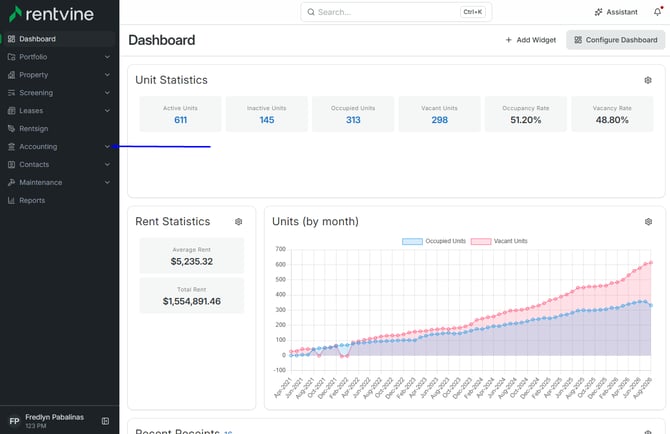The height and width of the screenshot is (434, 670).
Task: Focus the Search input field
Action: [x=396, y=12]
